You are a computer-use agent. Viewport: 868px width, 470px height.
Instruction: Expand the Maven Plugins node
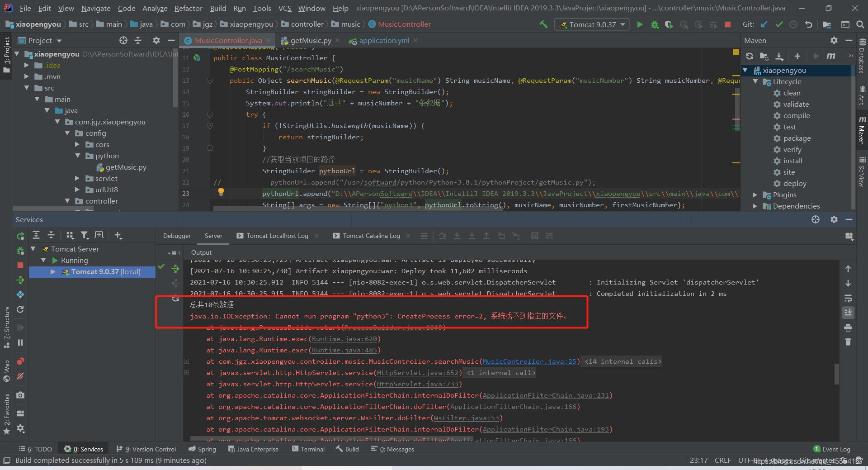755,195
